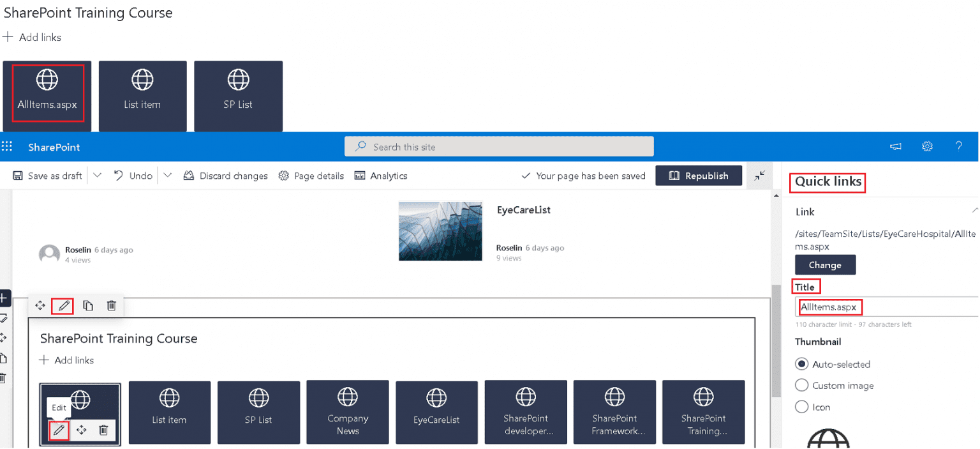Duplicate the web part using the copy icon
Image resolution: width=980 pixels, height=449 pixels.
(87, 305)
